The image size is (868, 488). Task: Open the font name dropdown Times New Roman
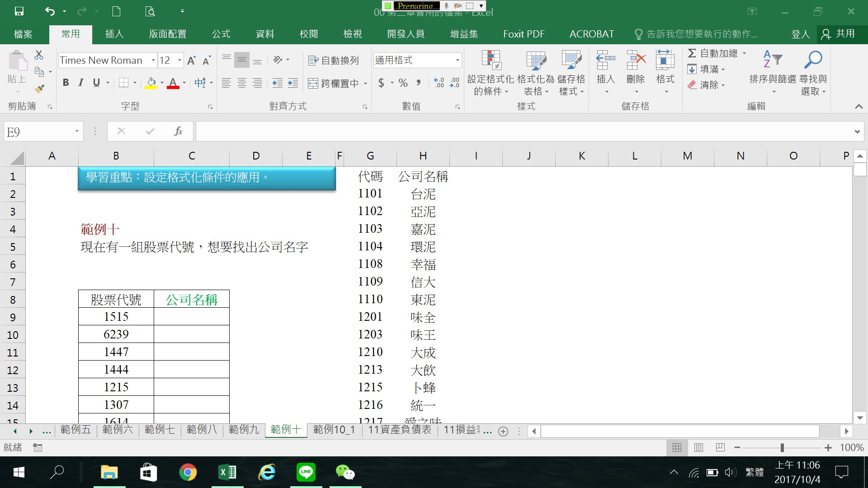(153, 60)
